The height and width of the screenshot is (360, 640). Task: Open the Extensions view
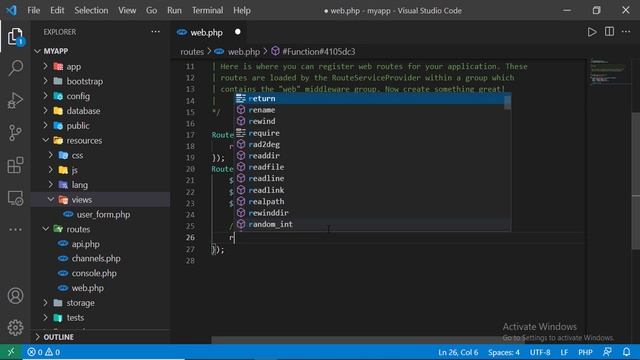point(16,165)
